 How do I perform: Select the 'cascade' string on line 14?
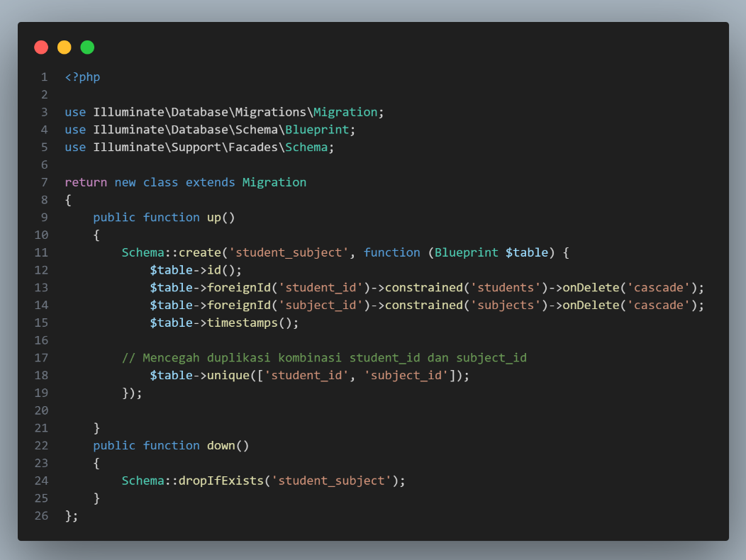[659, 305]
